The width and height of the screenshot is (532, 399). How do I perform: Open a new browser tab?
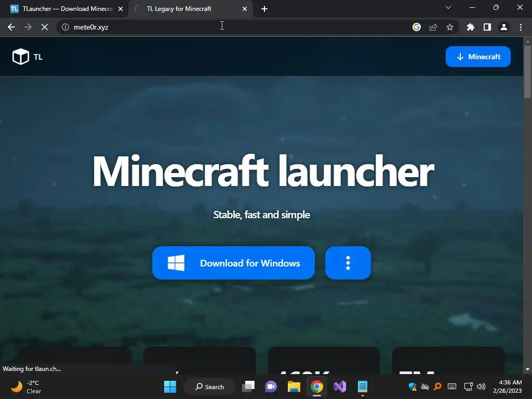264,9
